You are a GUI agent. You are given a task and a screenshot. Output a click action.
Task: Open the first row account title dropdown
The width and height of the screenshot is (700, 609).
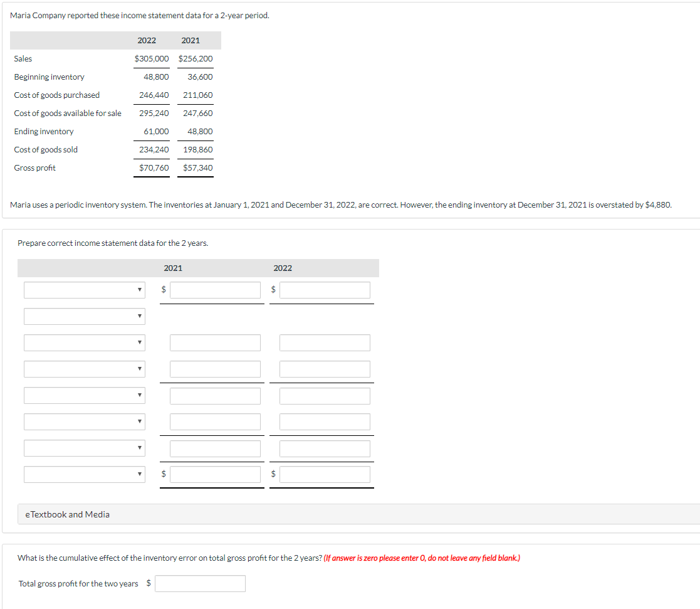85,289
